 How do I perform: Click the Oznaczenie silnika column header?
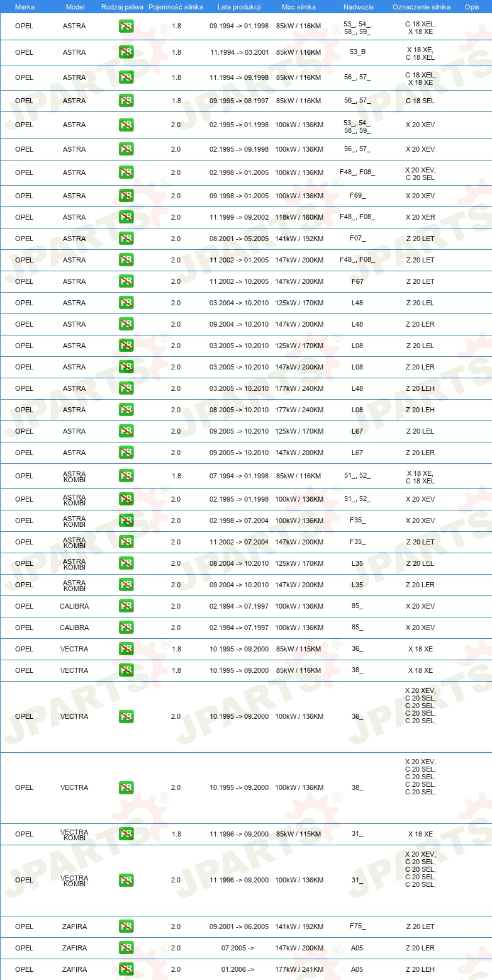(421, 7)
